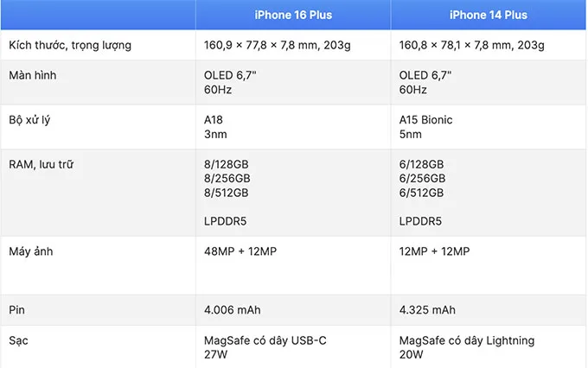Click the Kích thước, trọng lượng row label
The height and width of the screenshot is (368, 588).
pyautogui.click(x=70, y=45)
